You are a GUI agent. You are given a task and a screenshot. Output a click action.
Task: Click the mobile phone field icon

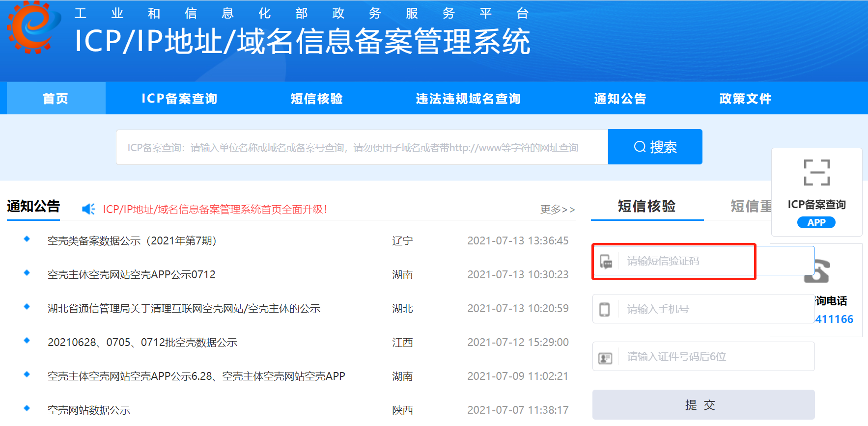click(x=605, y=309)
